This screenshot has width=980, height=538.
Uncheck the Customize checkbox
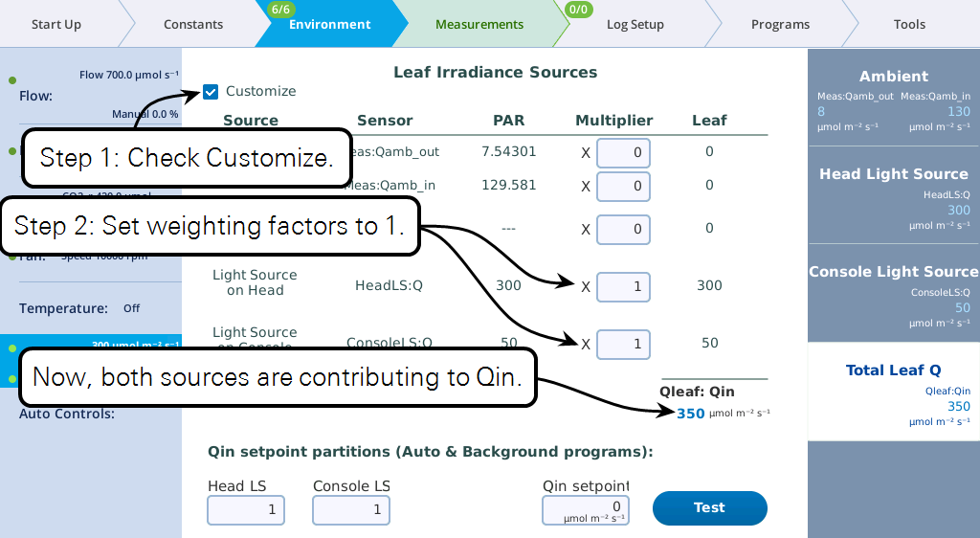pos(211,92)
